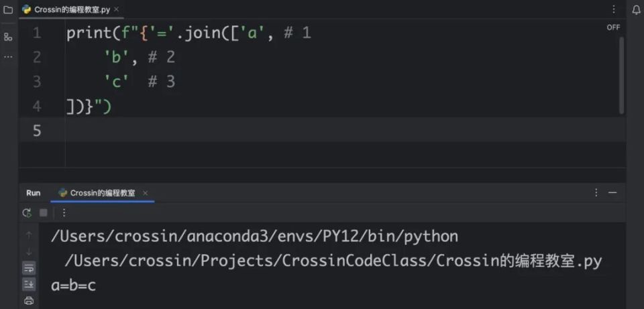
Task: Click the editor vertical scrollbar
Action: point(621,75)
